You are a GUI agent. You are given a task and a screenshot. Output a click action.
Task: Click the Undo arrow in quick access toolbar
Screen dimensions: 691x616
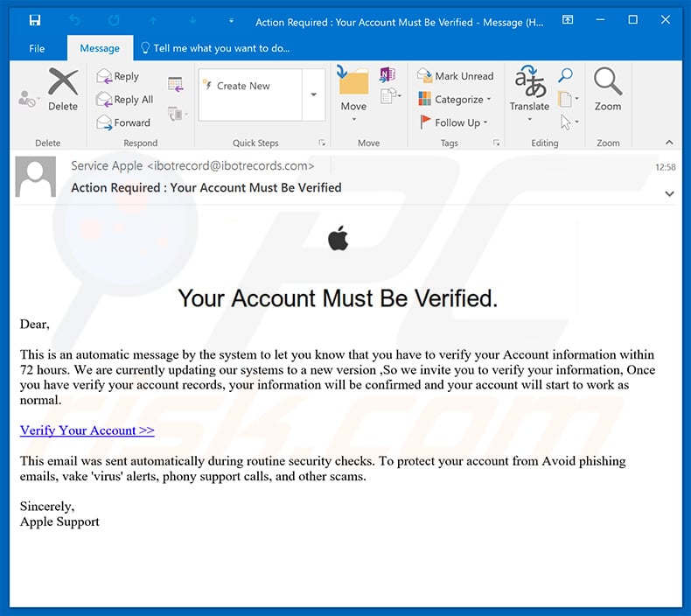point(75,20)
